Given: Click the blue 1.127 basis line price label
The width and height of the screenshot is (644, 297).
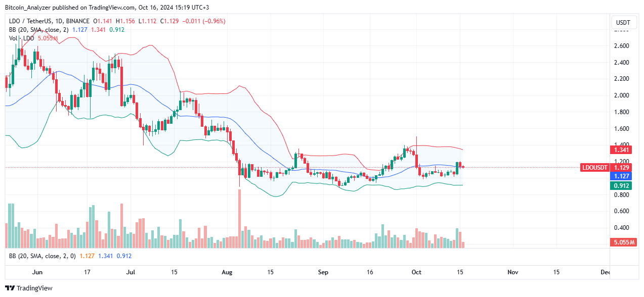Looking at the screenshot, I should tap(622, 176).
